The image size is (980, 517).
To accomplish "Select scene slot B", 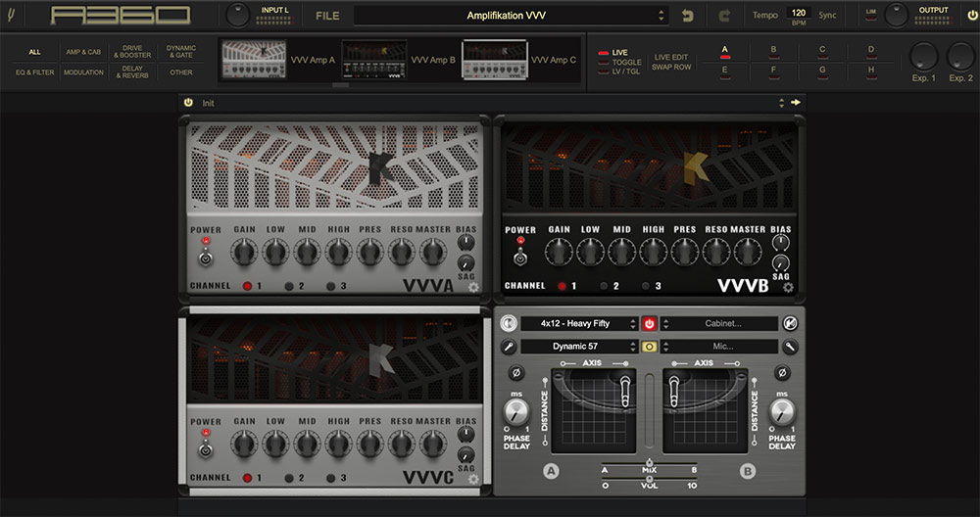I will [773, 51].
